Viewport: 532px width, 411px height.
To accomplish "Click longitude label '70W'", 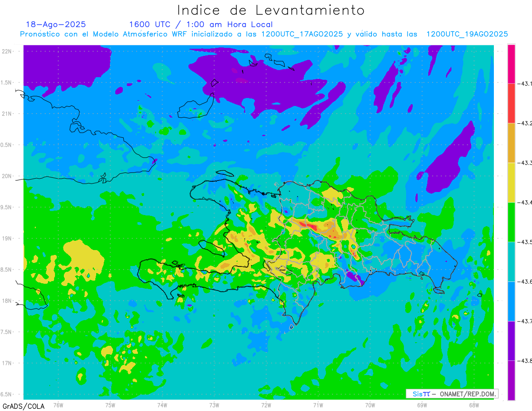I will pos(370,405).
